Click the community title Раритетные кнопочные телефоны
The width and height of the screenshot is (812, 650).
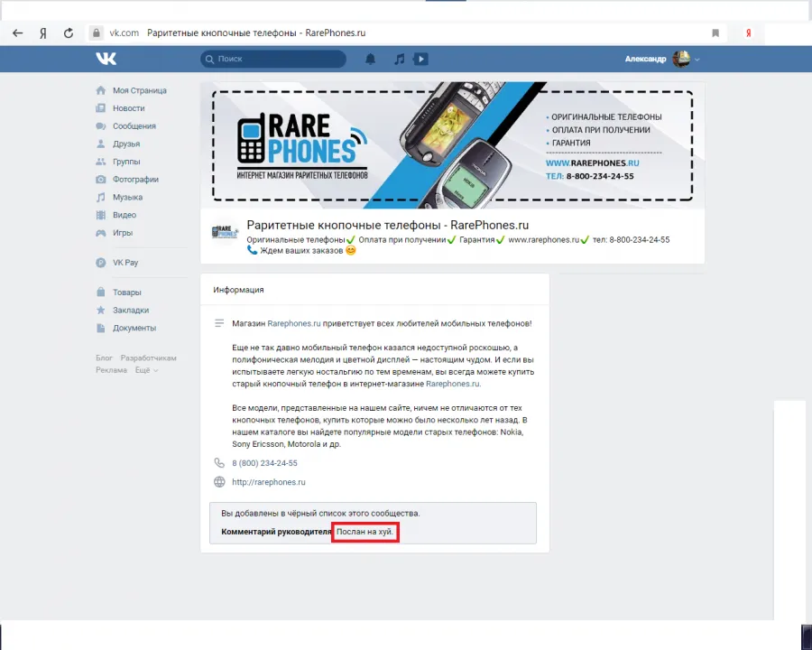tap(388, 226)
